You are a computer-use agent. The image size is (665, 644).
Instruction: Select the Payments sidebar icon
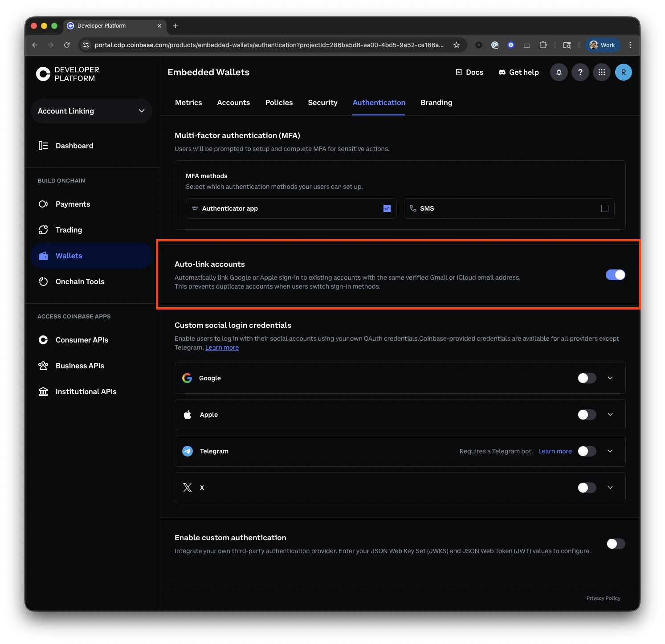tap(43, 204)
